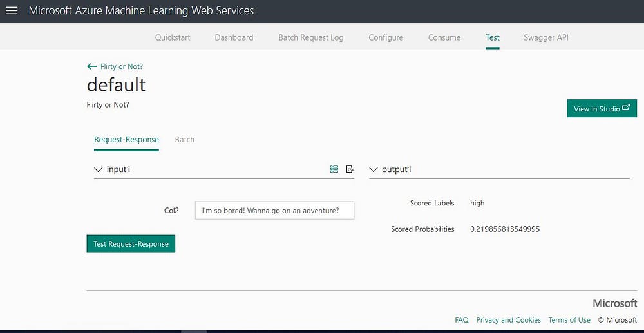Screen dimensions: 644x333
Task: Collapse the input1 section chevron
Action: [98, 169]
